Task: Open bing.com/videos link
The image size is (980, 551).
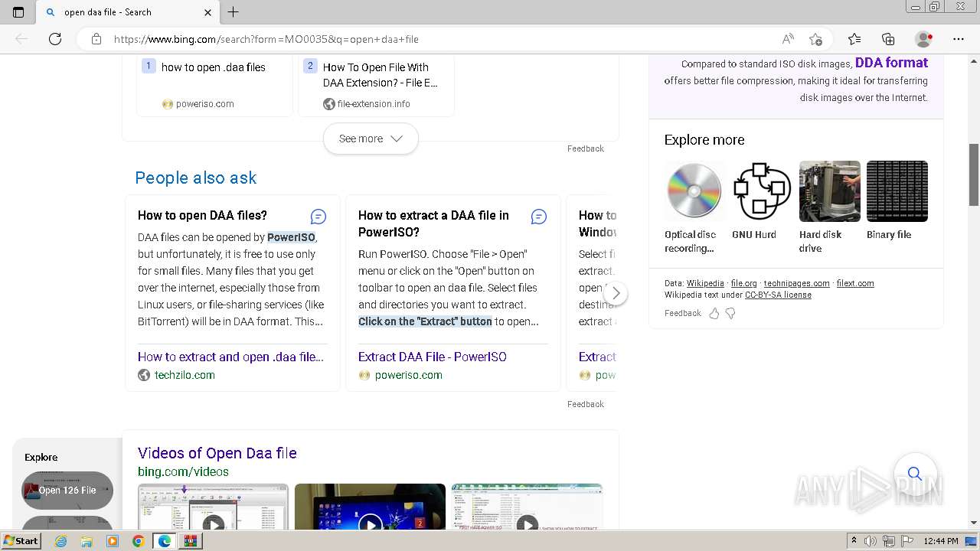Action: coord(183,471)
